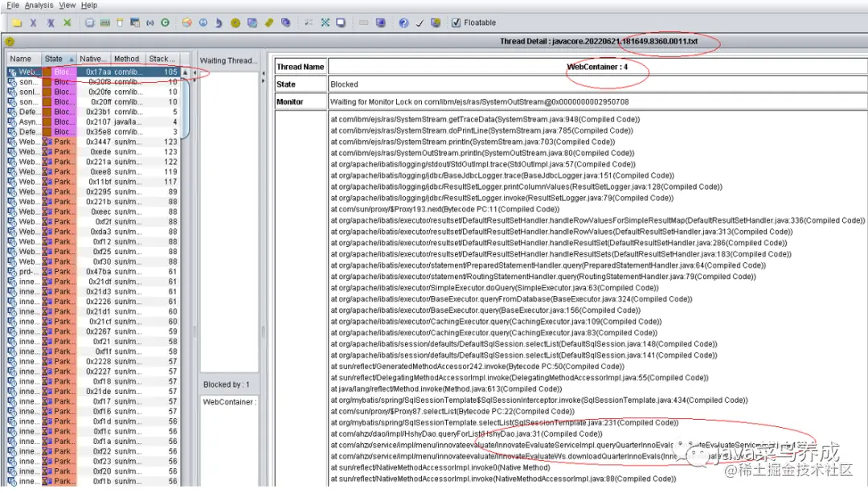The image size is (868, 493).
Task: Select prd-... thread row with native 0x47ba
Action: (x=93, y=271)
